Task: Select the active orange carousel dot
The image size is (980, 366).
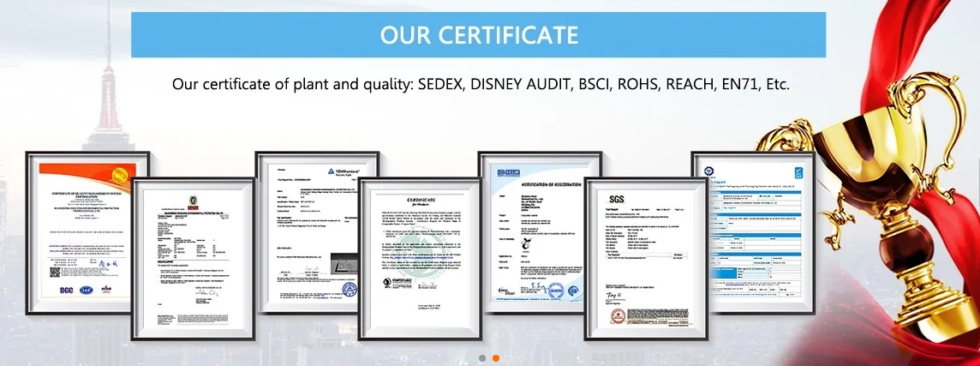Action: point(496,357)
